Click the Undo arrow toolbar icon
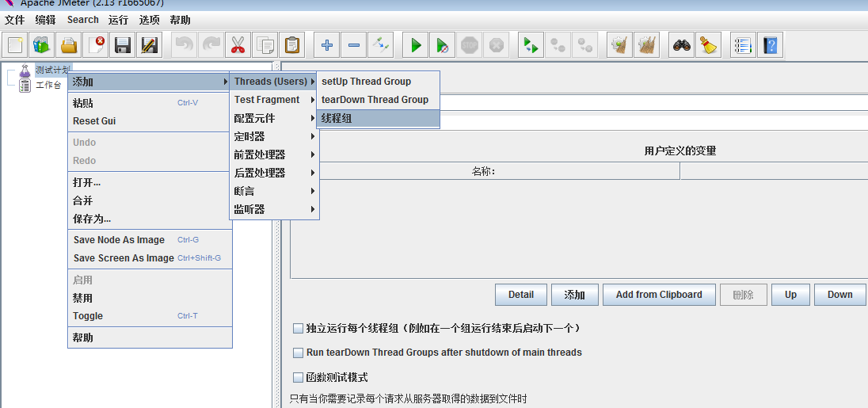 pos(184,45)
